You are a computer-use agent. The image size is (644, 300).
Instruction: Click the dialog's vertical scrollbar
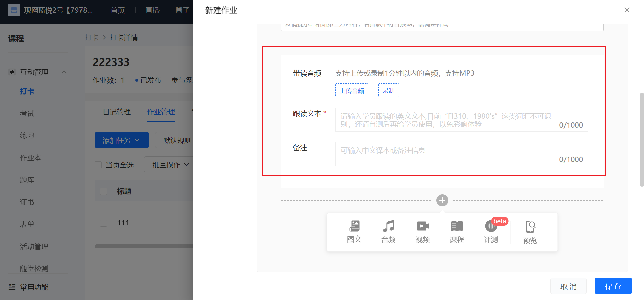tap(642, 139)
